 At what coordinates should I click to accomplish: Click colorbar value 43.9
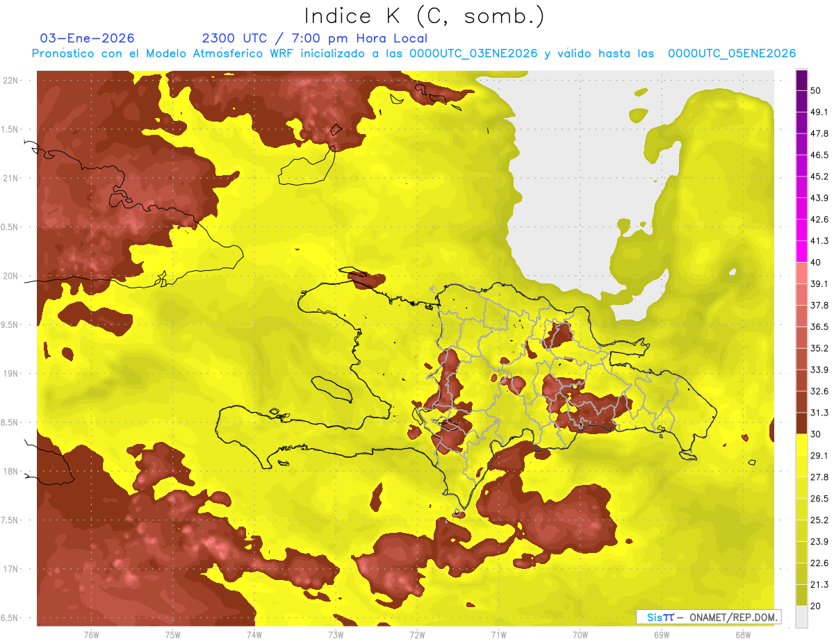point(819,198)
